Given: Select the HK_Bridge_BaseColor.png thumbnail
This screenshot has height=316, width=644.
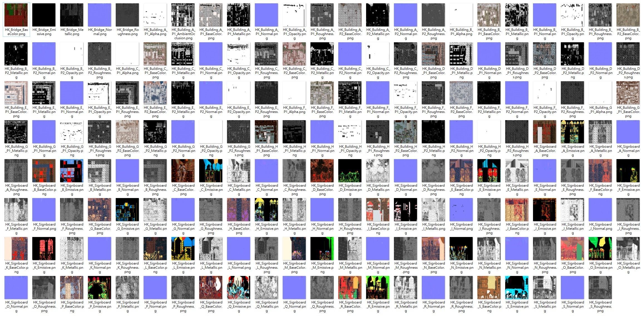Looking at the screenshot, I should pyautogui.click(x=16, y=15).
